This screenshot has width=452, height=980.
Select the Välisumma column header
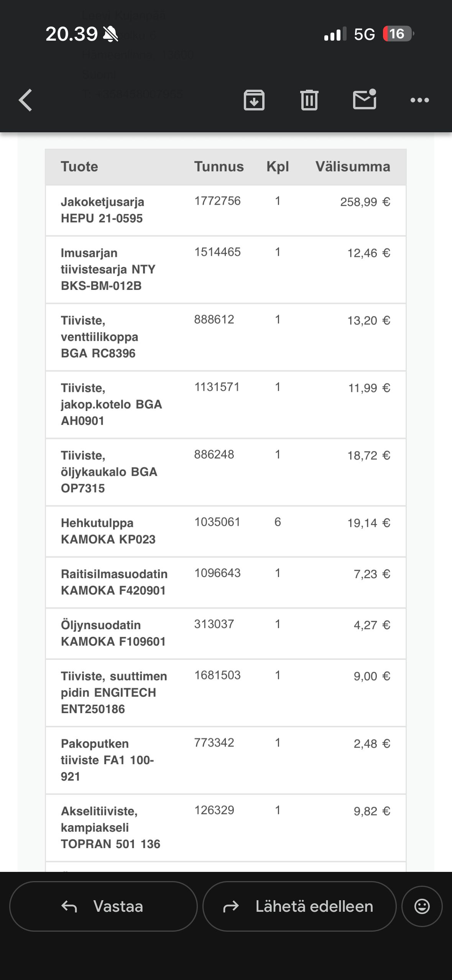coord(353,167)
